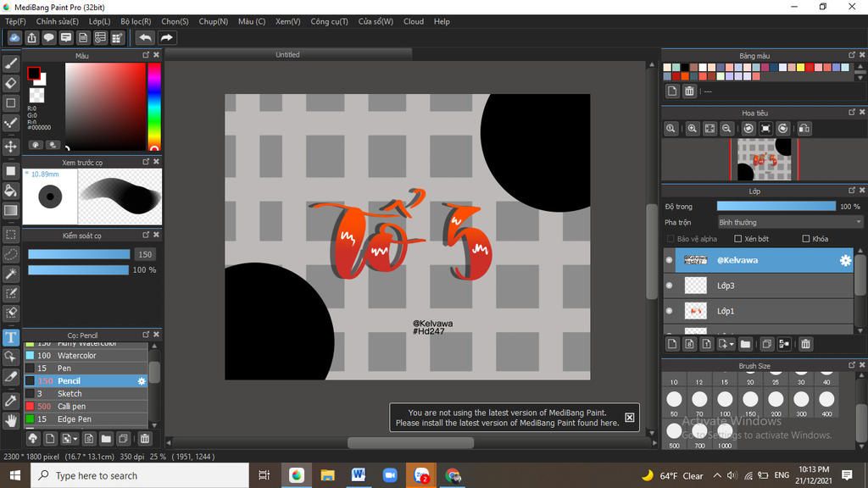
Task: Select the Edge Pen brush
Action: pyautogui.click(x=86, y=419)
